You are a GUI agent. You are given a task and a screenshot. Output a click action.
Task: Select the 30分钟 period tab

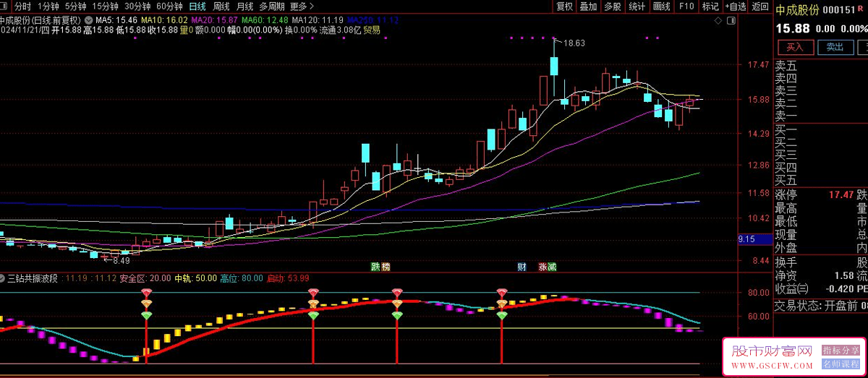point(137,6)
